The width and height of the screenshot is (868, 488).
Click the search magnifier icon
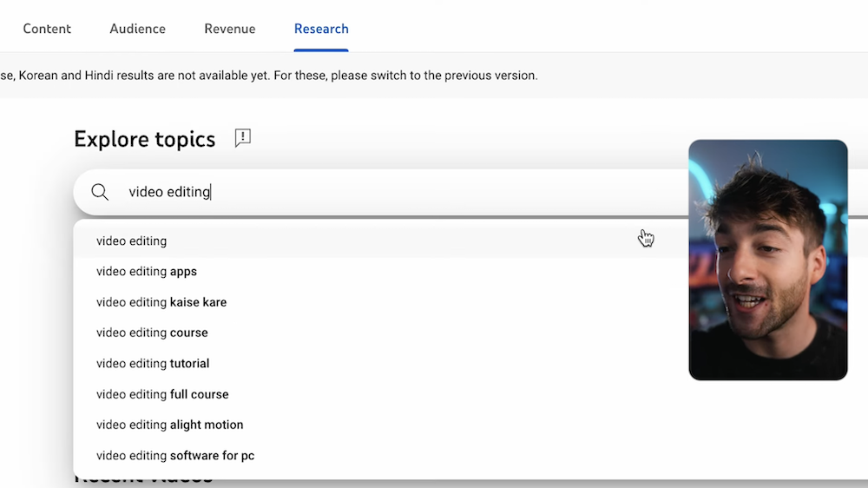pos(100,192)
